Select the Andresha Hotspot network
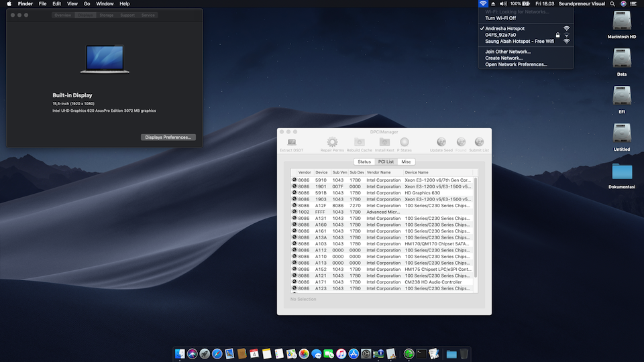 (x=504, y=29)
